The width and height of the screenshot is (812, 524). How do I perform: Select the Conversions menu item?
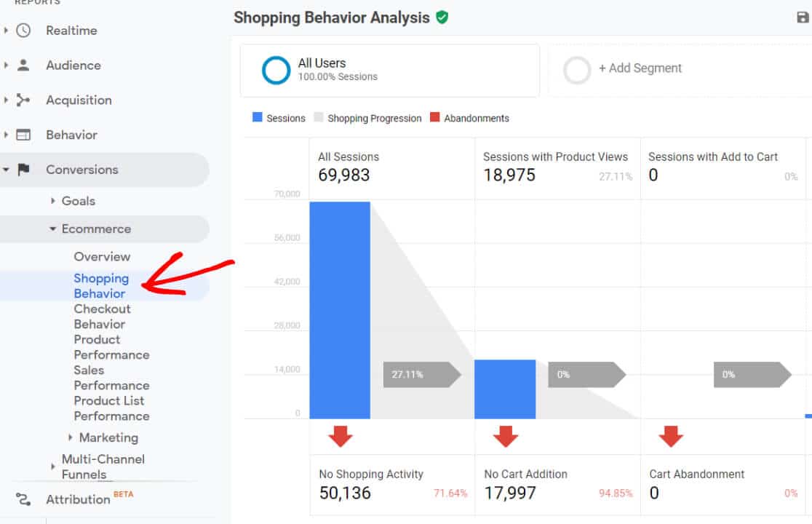81,170
